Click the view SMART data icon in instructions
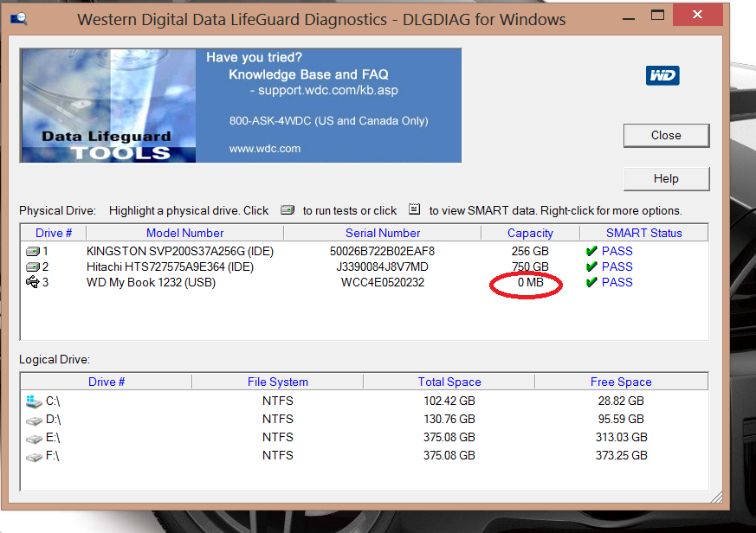 (414, 209)
